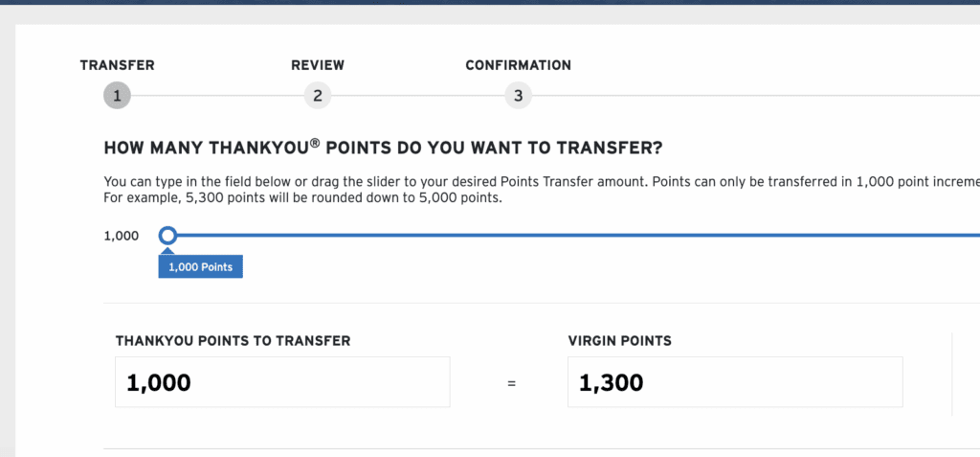The height and width of the screenshot is (457, 980).
Task: Click the blue slider track
Action: click(574, 235)
